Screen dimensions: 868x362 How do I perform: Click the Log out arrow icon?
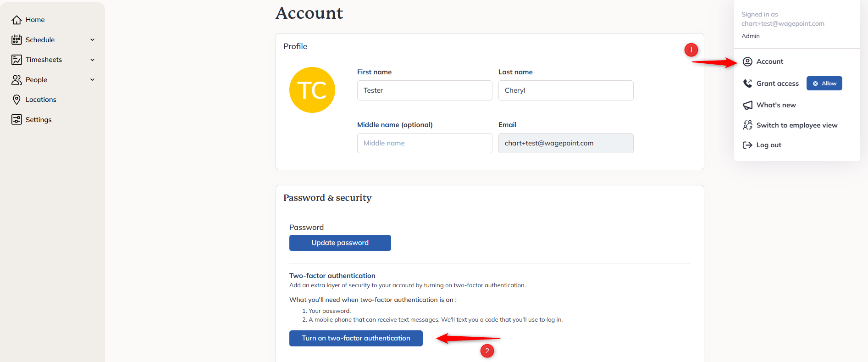(747, 145)
